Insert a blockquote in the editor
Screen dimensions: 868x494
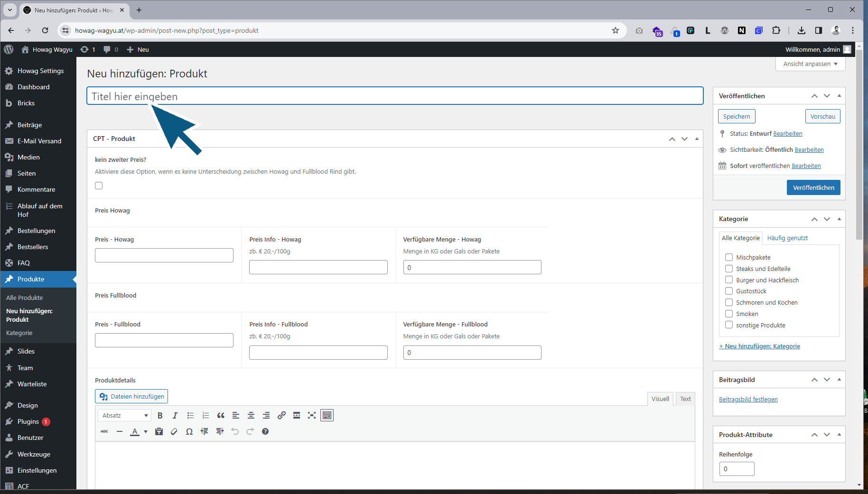click(221, 415)
